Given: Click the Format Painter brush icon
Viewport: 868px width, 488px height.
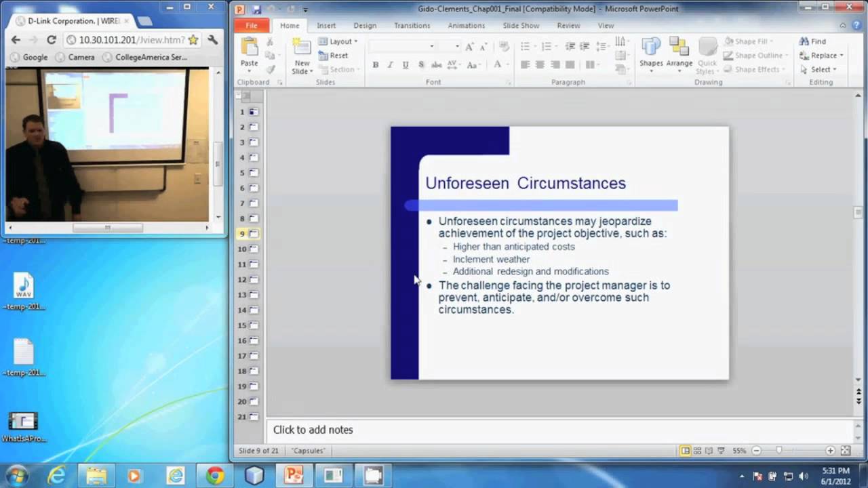Looking at the screenshot, I should (x=270, y=69).
